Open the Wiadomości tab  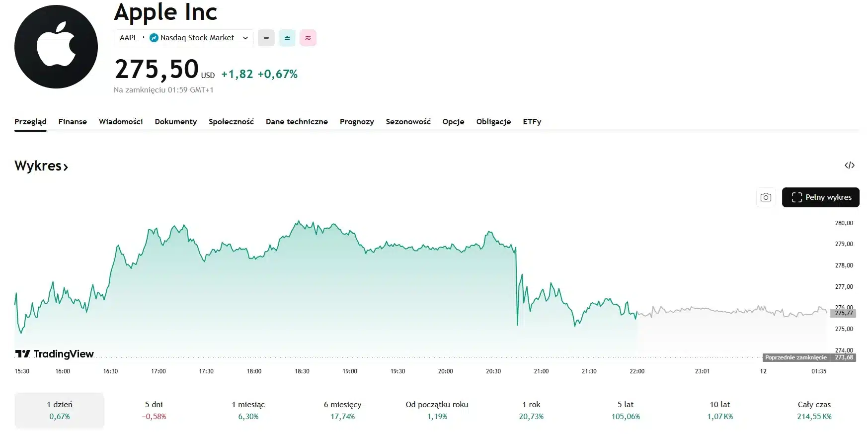coord(121,122)
